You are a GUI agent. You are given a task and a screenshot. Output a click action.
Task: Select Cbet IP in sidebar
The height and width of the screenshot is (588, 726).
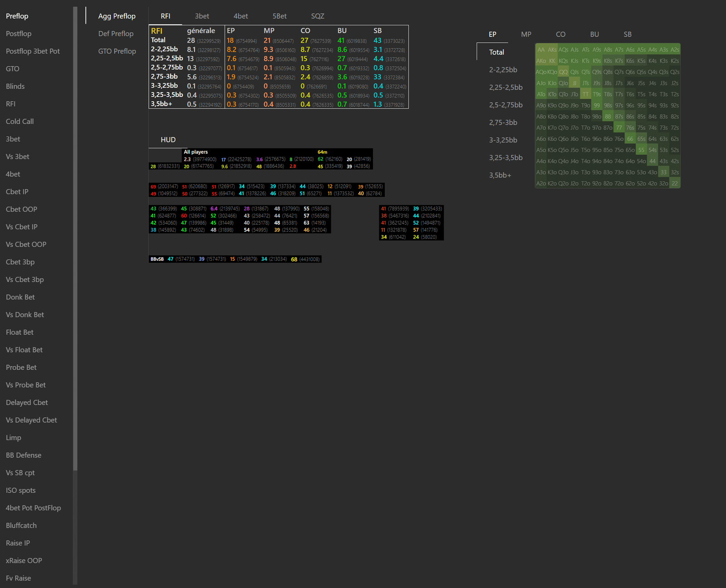click(x=17, y=192)
